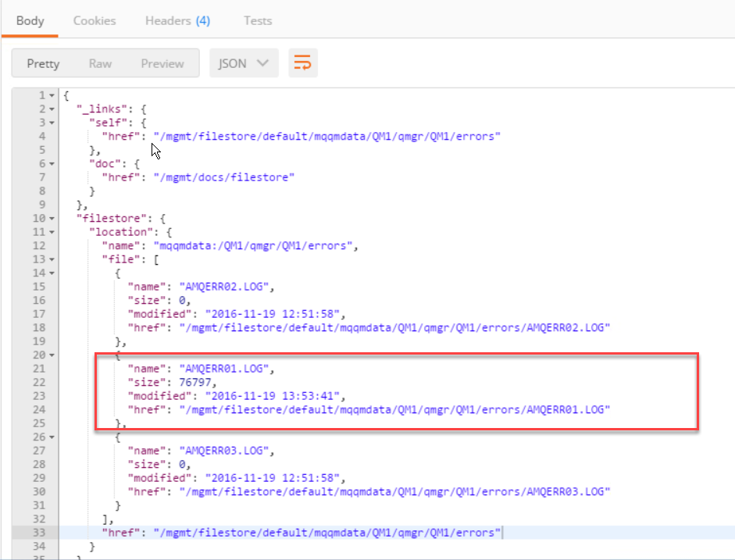Click the "/mgmt/docs/filestore" value
This screenshot has height=560, width=735.
(x=224, y=177)
